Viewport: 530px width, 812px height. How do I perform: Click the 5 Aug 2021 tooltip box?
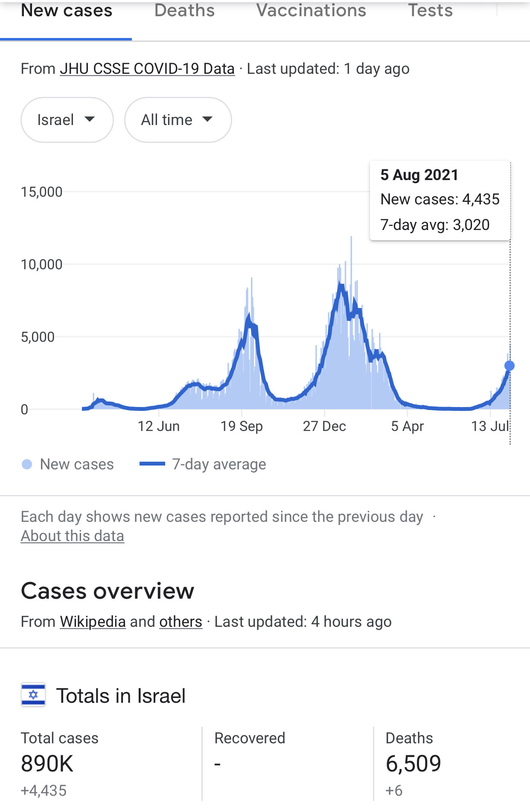pos(440,200)
